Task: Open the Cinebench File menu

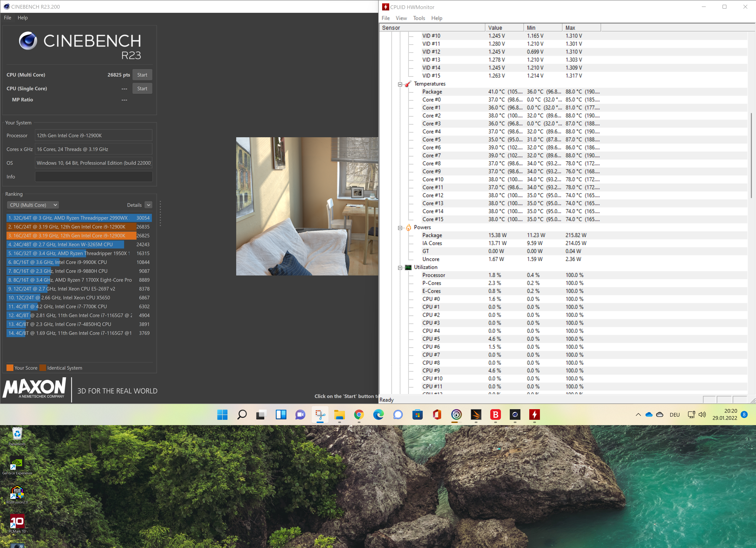Action: click(x=7, y=18)
